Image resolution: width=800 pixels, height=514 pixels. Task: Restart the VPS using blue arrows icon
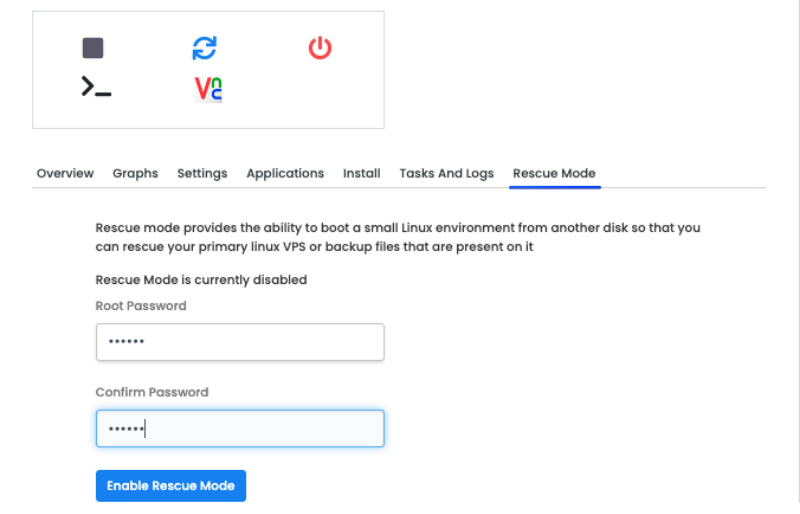205,48
